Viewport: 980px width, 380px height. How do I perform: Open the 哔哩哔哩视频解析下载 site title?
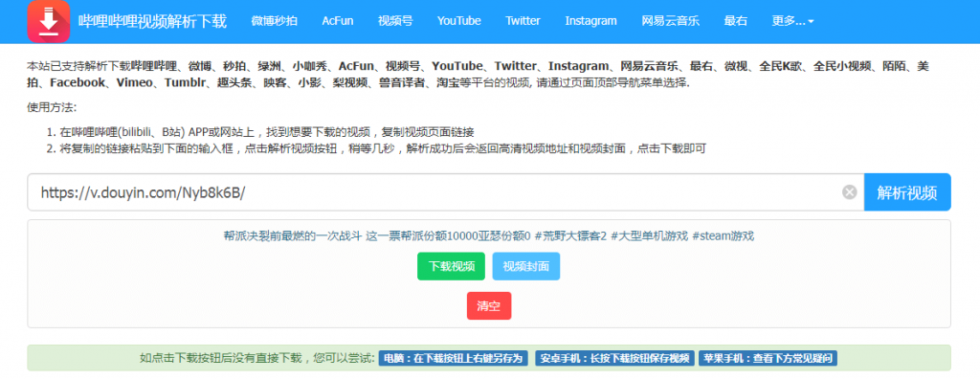pos(152,21)
